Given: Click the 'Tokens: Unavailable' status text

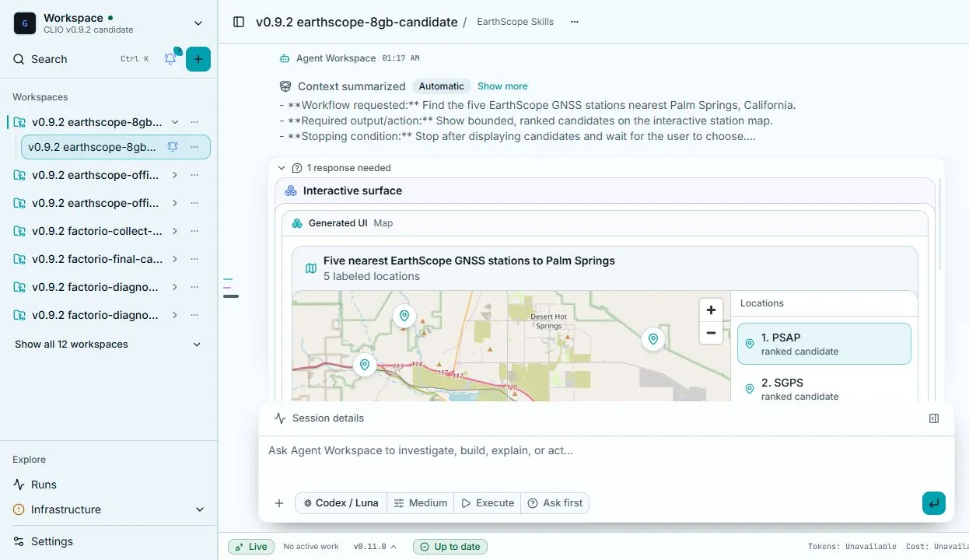Looking at the screenshot, I should pos(852,547).
